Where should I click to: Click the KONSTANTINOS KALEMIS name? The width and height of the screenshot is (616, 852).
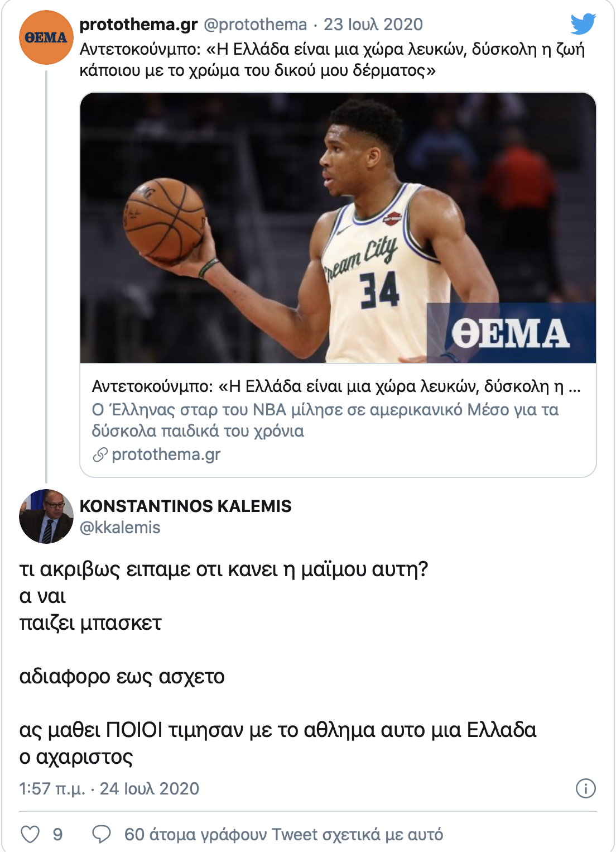pyautogui.click(x=185, y=506)
